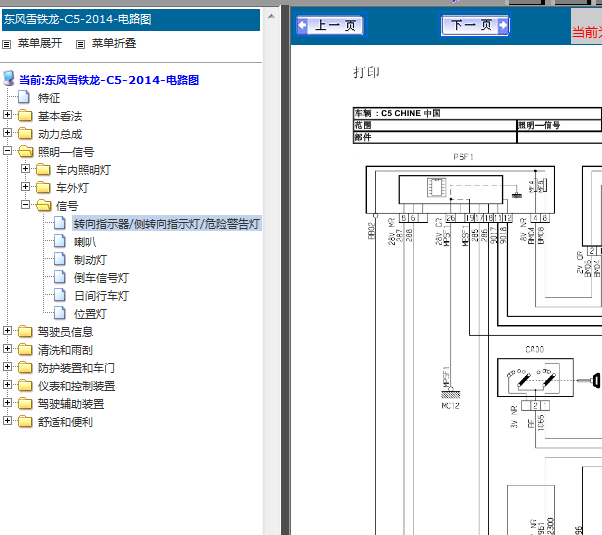Image resolution: width=602 pixels, height=535 pixels.
Task: Click the 菜单展开 list icon
Action: 7,44
